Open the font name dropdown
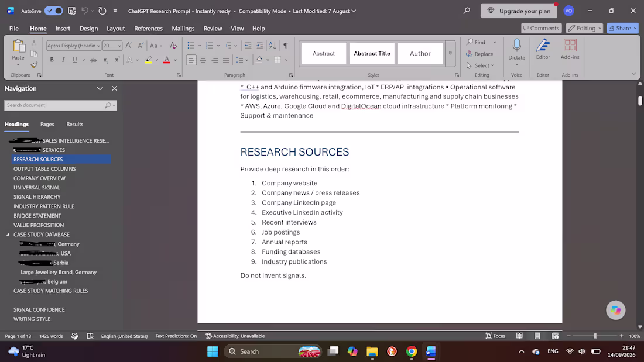The image size is (644, 362). click(98, 46)
